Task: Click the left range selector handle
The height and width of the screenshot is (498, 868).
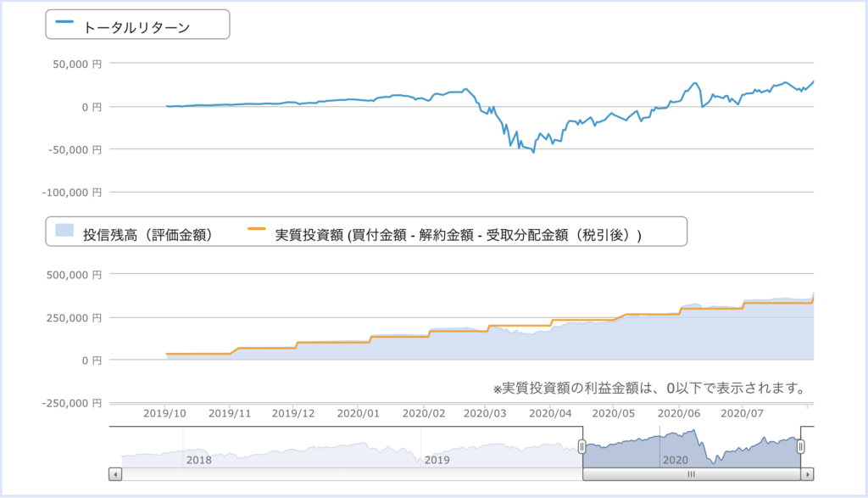Action: tap(581, 446)
